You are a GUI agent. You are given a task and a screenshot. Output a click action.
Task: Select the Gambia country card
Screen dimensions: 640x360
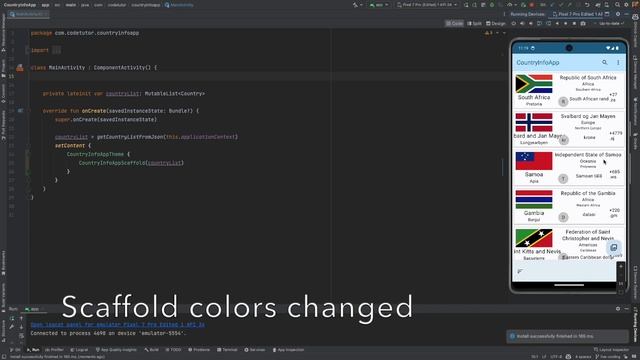569,206
